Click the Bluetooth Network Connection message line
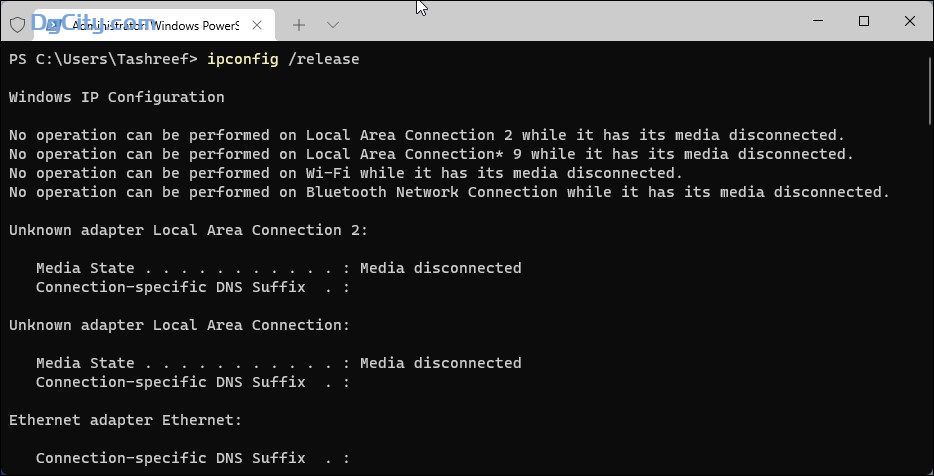Image resolution: width=934 pixels, height=476 pixels. 449,192
